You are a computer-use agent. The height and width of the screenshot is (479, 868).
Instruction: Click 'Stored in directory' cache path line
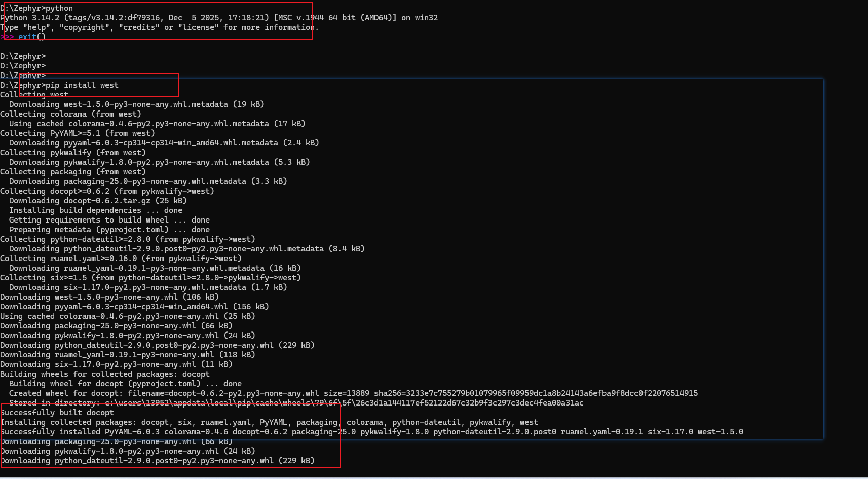[296, 403]
